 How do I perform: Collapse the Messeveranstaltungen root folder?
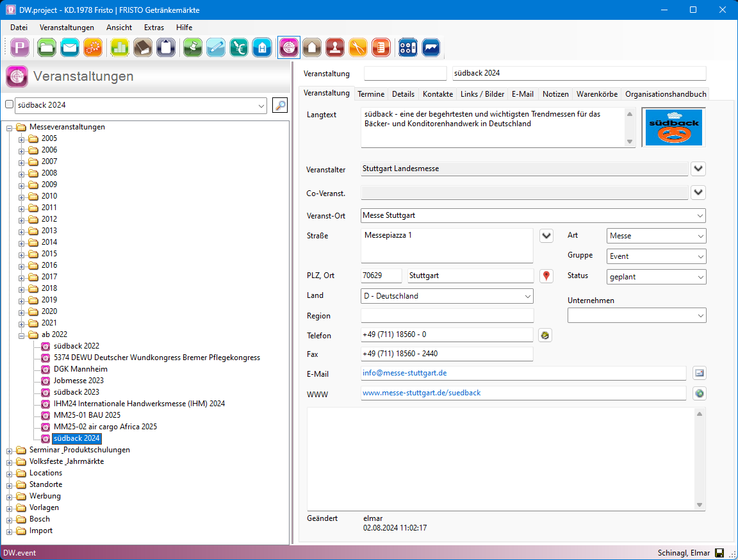click(x=9, y=128)
